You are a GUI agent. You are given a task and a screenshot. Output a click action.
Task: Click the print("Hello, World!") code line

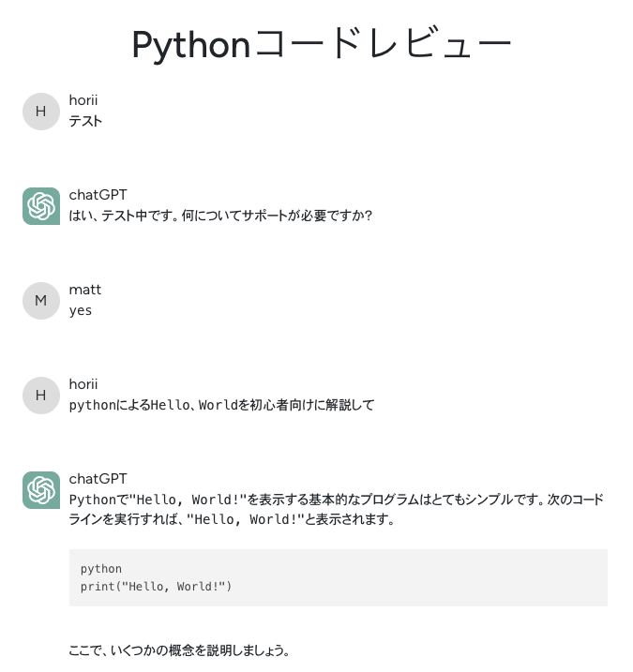156,587
